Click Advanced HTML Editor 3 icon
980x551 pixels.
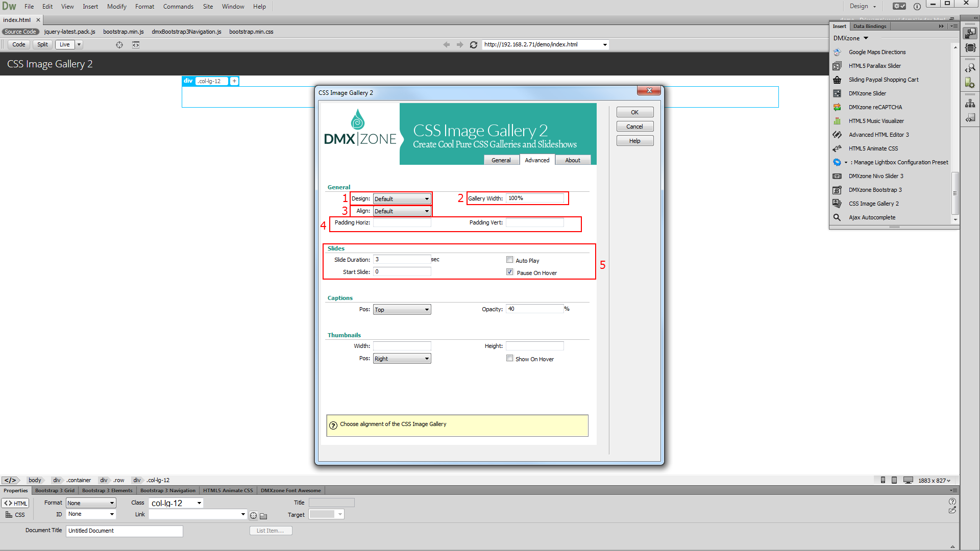click(837, 135)
